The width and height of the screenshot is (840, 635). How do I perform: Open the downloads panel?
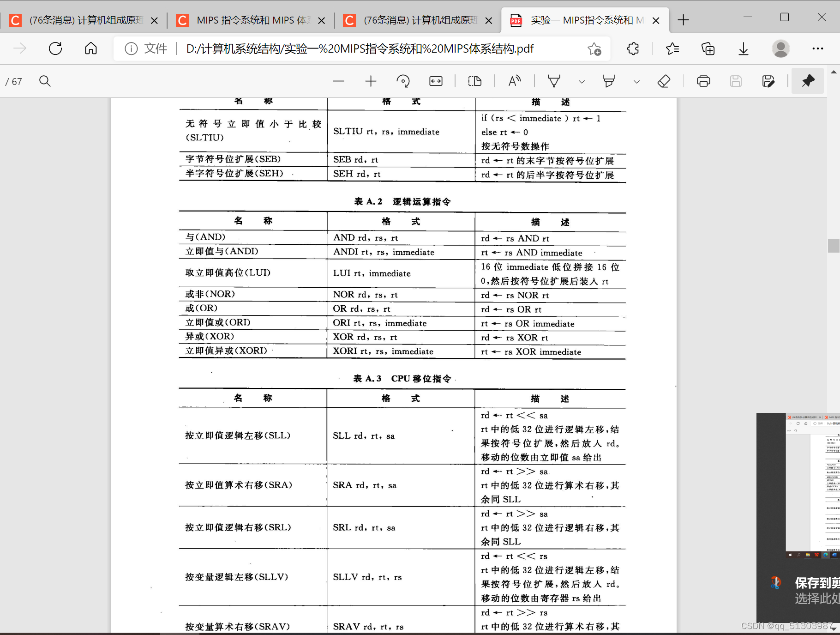[744, 48]
